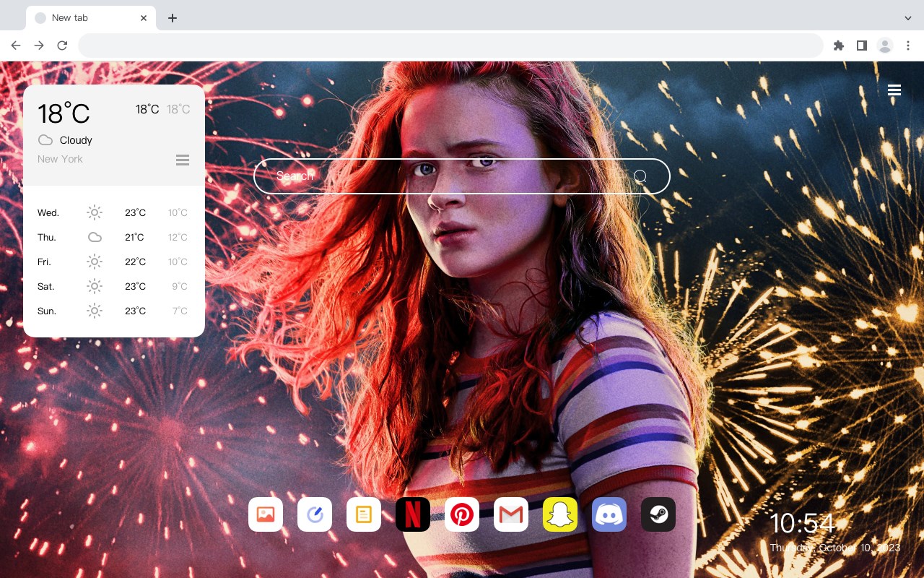Image resolution: width=924 pixels, height=578 pixels.
Task: Open the photo gallery shortcut icon
Action: tap(266, 514)
